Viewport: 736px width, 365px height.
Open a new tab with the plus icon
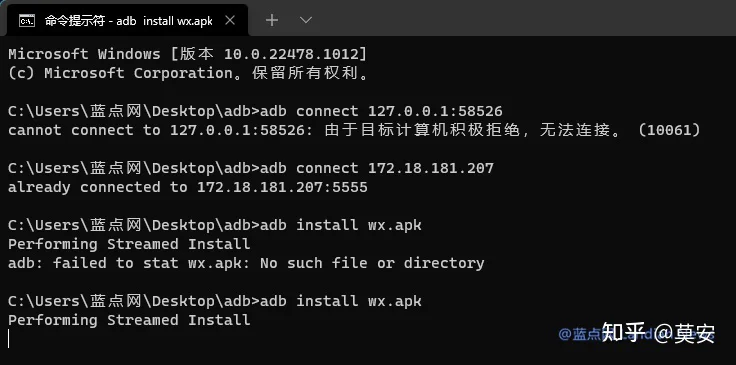[x=272, y=20]
